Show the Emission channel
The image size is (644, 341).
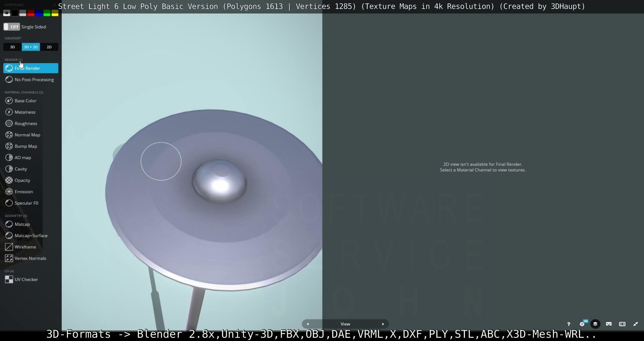pyautogui.click(x=31, y=192)
